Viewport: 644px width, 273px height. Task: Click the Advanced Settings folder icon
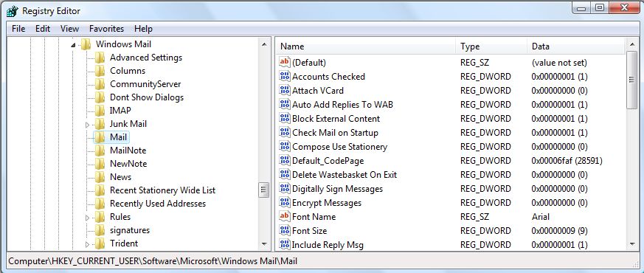(100, 58)
